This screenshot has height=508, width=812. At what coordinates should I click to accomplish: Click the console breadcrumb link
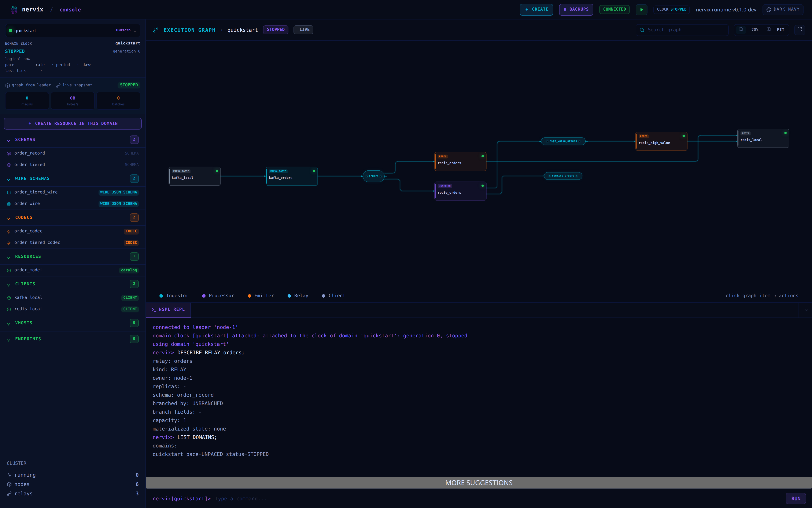click(x=70, y=10)
